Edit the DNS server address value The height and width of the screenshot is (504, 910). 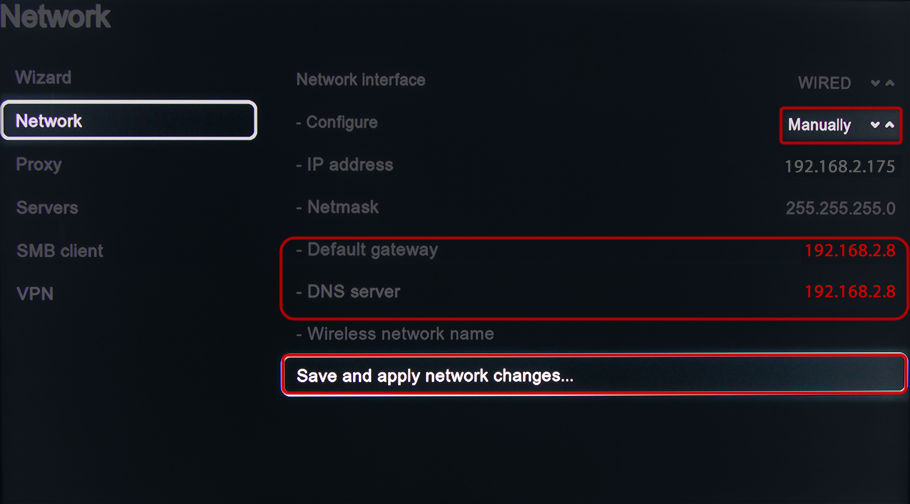(x=849, y=293)
